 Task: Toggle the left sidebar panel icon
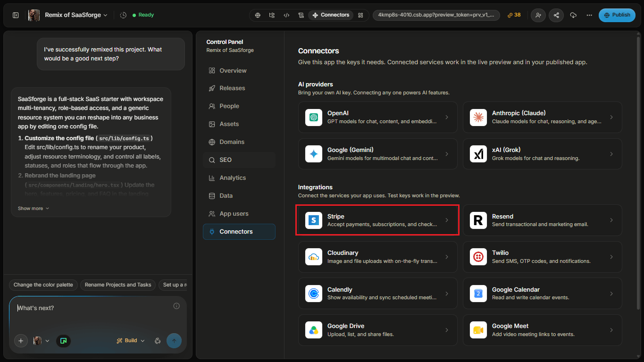coord(16,15)
